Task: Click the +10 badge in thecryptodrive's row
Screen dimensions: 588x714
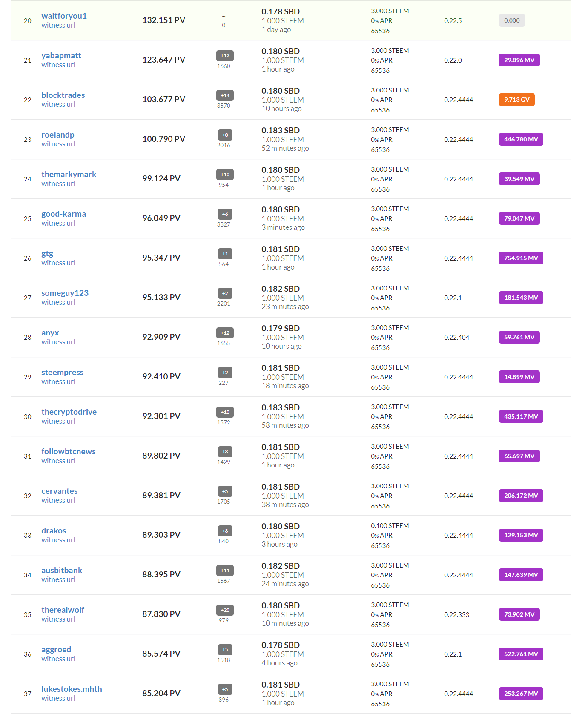Action: tap(225, 412)
